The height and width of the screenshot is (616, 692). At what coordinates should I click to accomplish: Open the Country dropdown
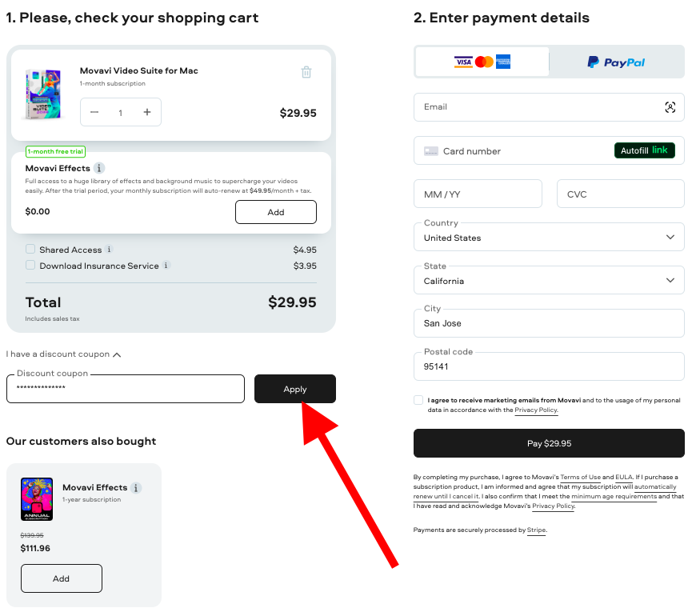tap(549, 238)
